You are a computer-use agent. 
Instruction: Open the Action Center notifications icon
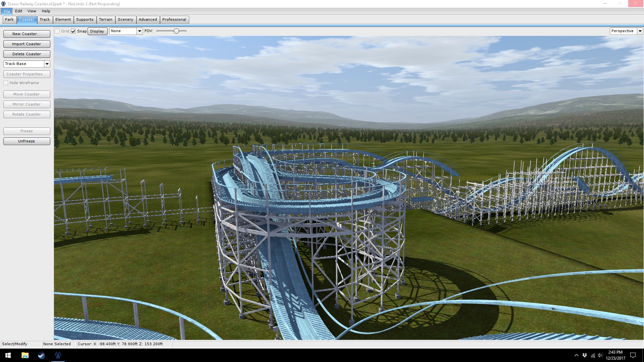[x=633, y=355]
